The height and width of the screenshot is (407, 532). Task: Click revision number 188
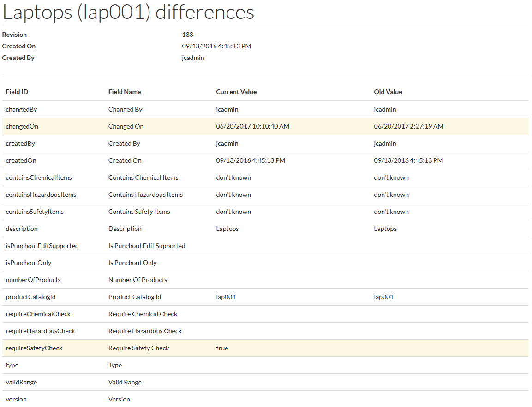[188, 35]
